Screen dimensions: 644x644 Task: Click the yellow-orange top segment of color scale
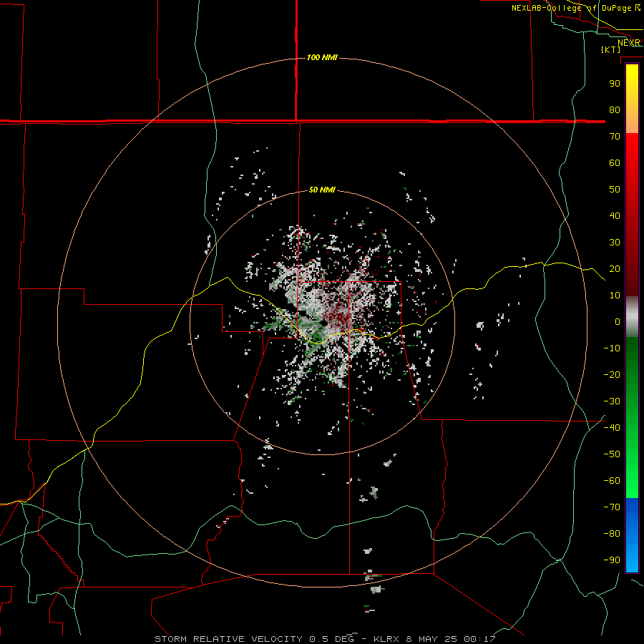point(632,99)
